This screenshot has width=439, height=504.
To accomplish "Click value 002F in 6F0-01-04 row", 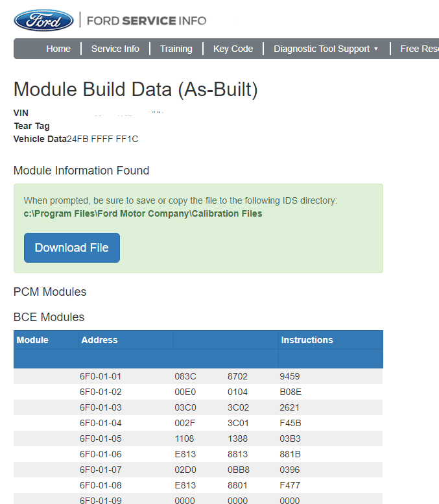I will 185,424.
